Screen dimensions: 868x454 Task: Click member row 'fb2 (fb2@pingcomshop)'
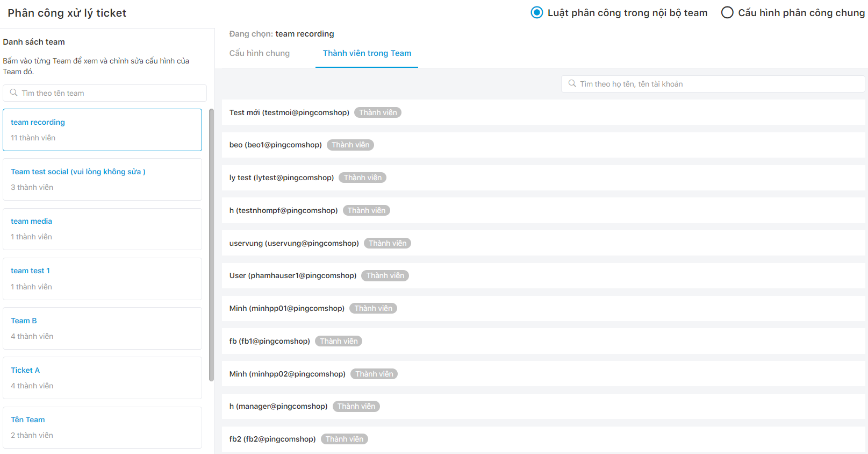(543, 439)
